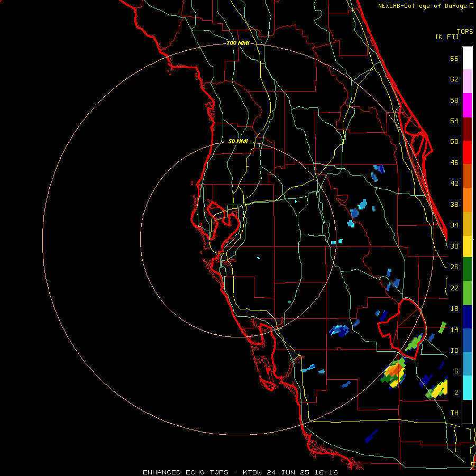This screenshot has height=476, width=476.
Task: Pick the dark orange 46 legend swatch
Action: (467, 176)
